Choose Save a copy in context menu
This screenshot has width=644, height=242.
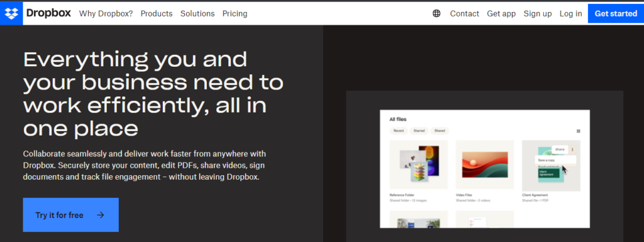click(x=555, y=159)
